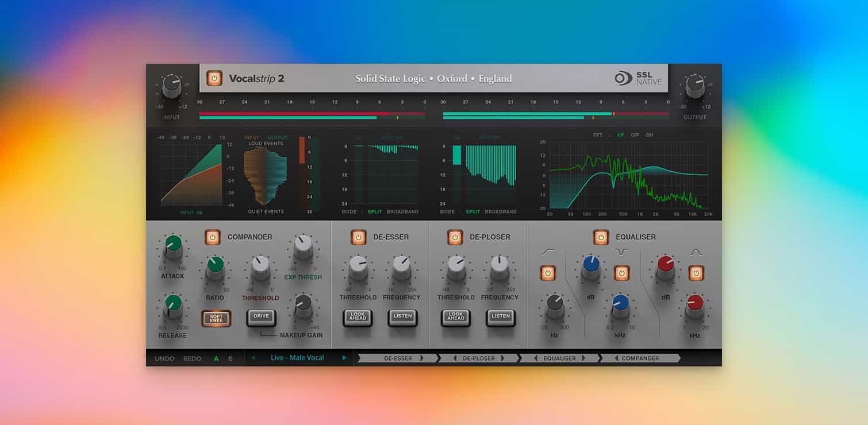The image size is (868, 425).
Task: Set FFT display to O/P
Action: [635, 135]
